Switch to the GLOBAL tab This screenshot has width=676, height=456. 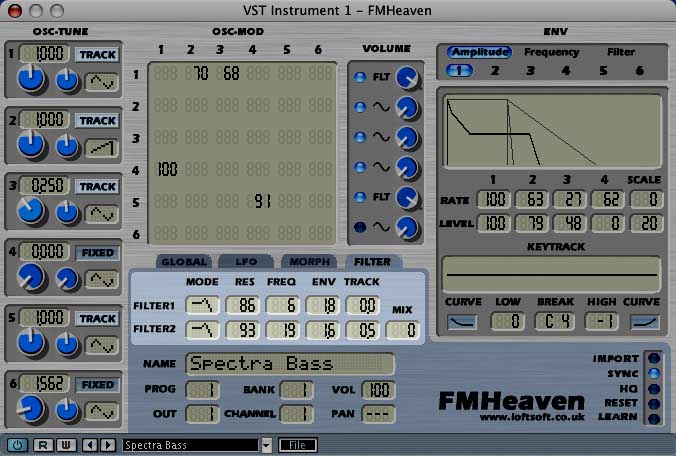(184, 262)
